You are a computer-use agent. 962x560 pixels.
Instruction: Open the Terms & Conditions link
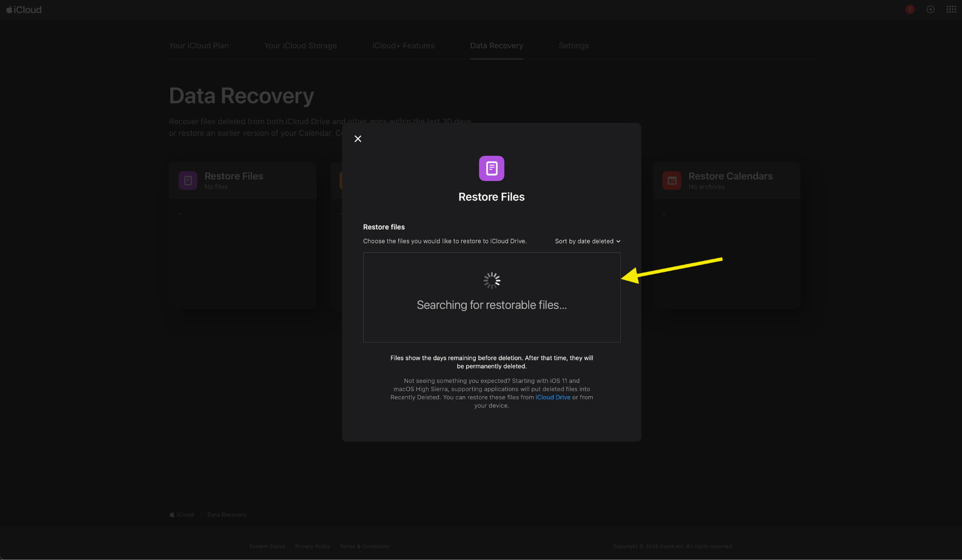tap(364, 546)
